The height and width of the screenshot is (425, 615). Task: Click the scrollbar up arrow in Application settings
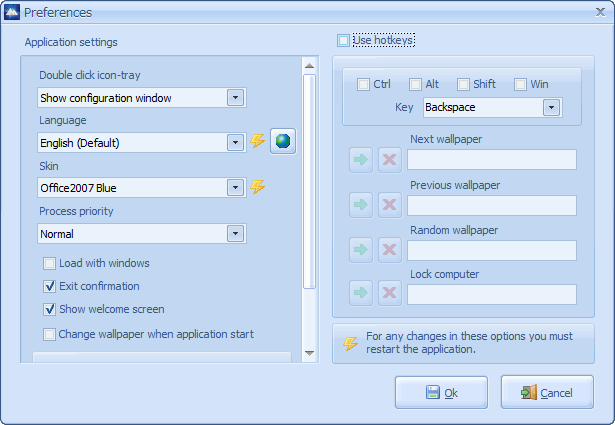(309, 66)
